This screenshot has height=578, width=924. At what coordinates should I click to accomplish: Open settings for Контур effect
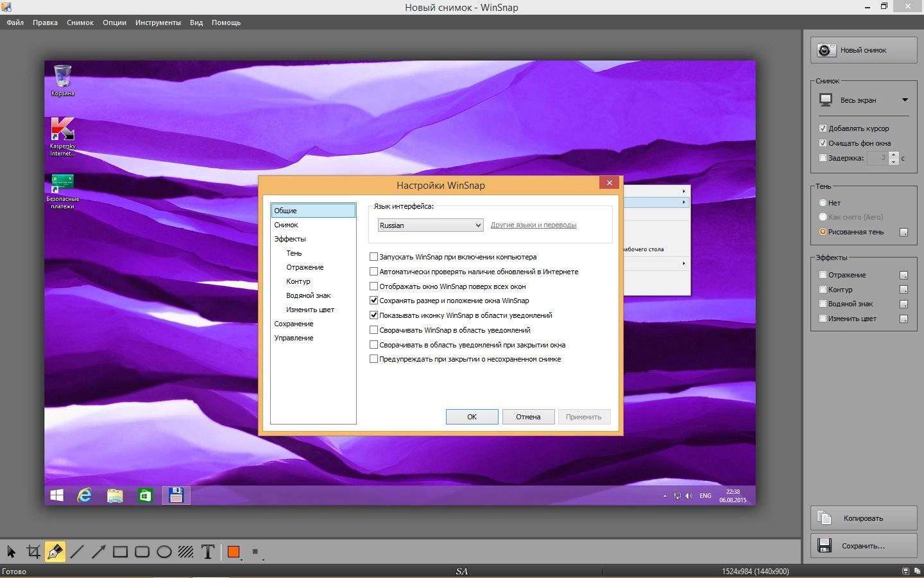click(904, 290)
